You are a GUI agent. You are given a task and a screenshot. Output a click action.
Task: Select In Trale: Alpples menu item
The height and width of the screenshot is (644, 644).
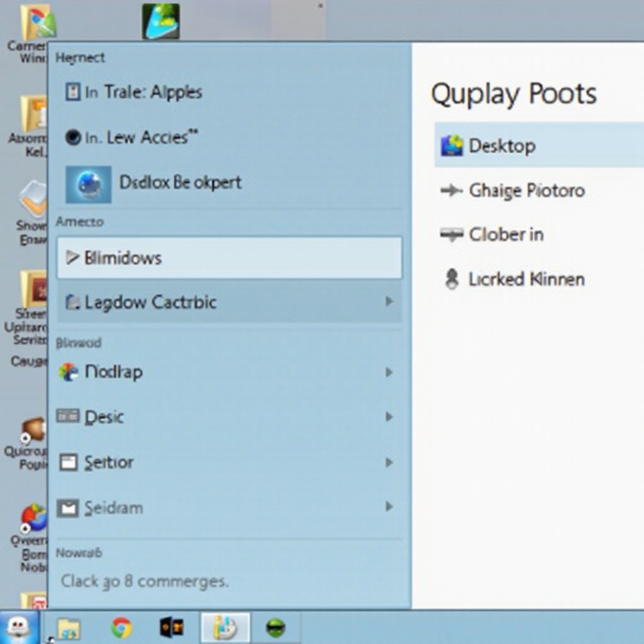pos(142,92)
